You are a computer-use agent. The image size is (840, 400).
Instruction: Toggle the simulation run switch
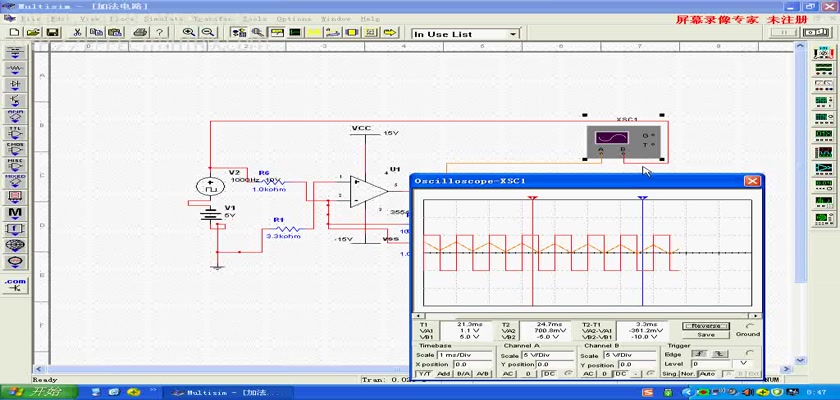(816, 33)
